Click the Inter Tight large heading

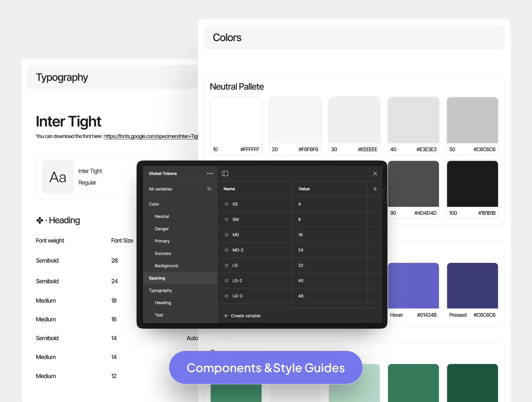click(69, 121)
